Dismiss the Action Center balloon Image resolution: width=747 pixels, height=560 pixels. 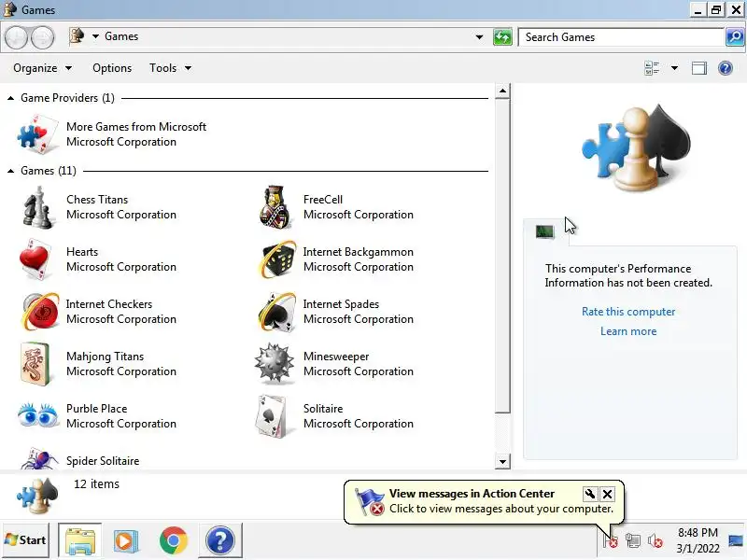(608, 494)
